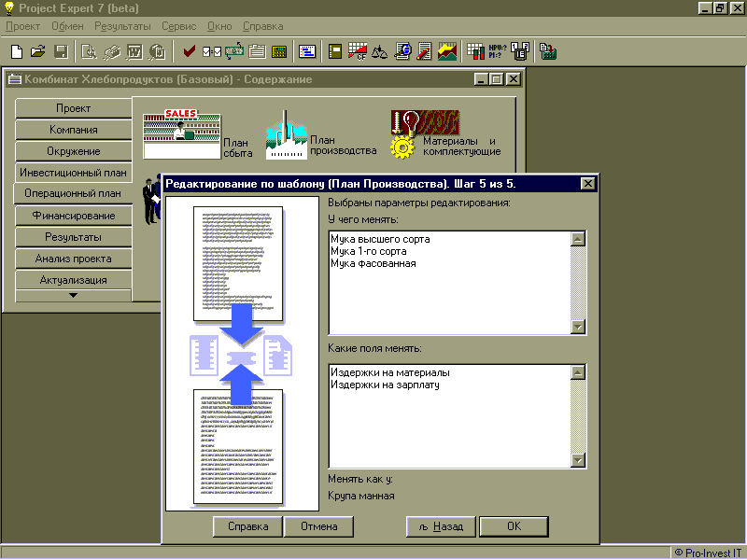The image size is (747, 560).
Task: Select the Инвестиционный план tab
Action: (x=74, y=173)
